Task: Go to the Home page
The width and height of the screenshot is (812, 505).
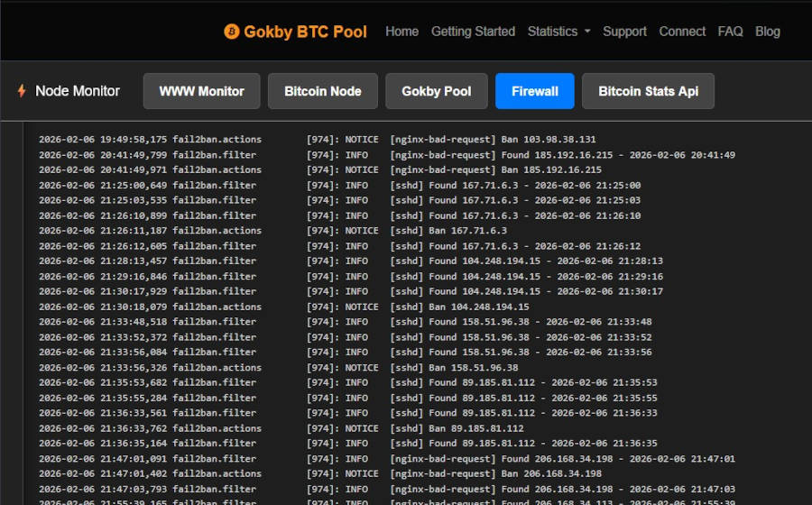Action: [x=401, y=32]
